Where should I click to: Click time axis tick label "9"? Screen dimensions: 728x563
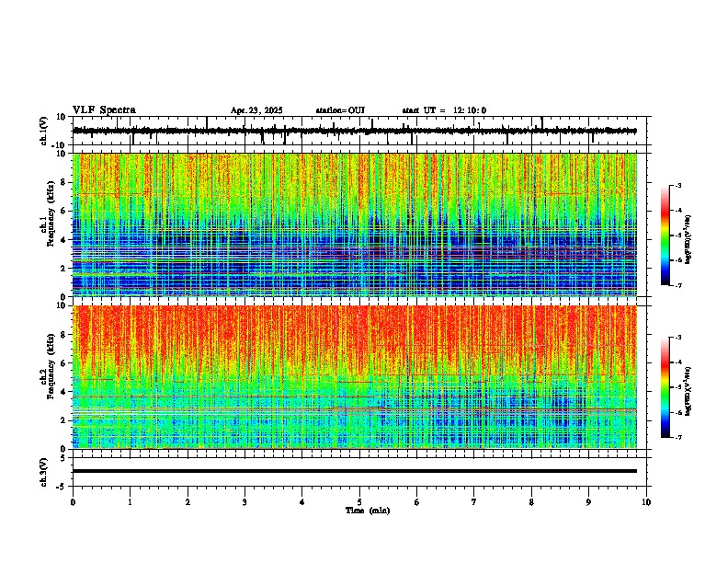click(588, 502)
